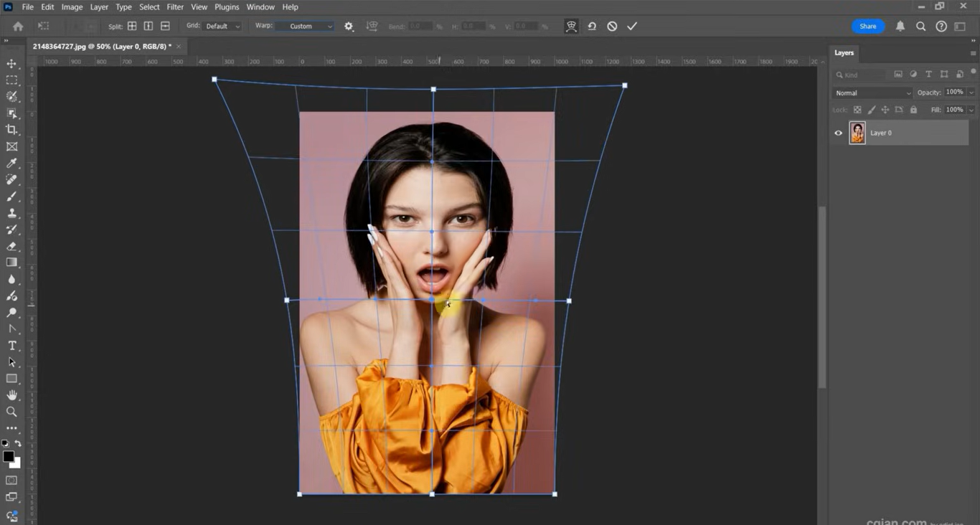Viewport: 980px width, 525px height.
Task: Click the foreground color swatch
Action: (9, 457)
